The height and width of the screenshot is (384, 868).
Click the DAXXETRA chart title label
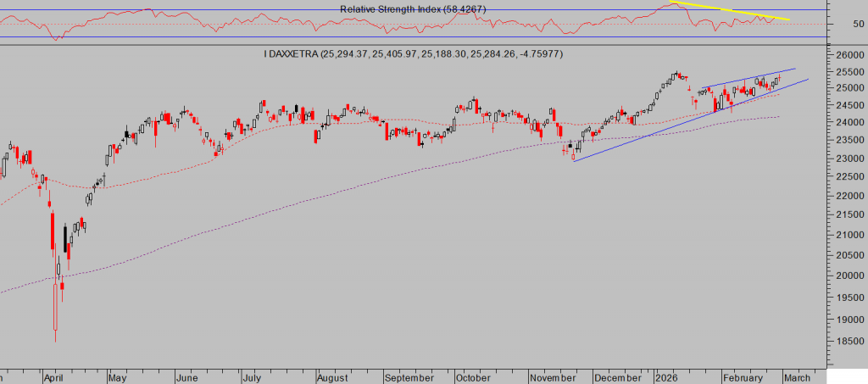tap(413, 54)
